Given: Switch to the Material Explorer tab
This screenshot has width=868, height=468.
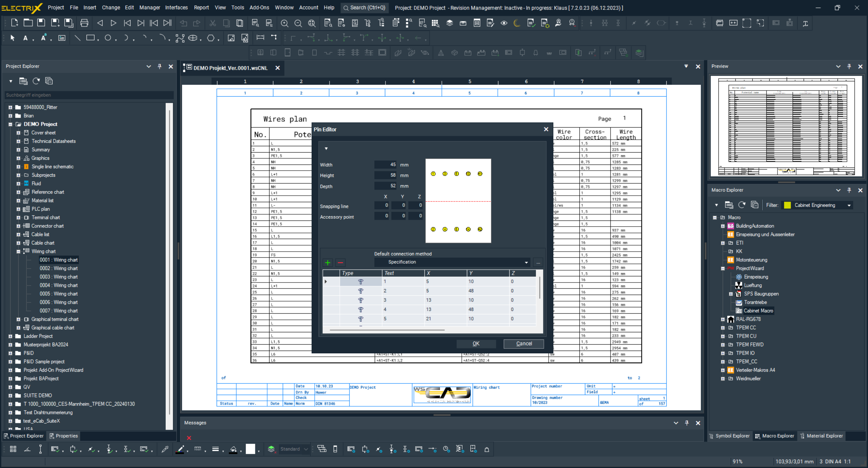Looking at the screenshot, I should 821,436.
